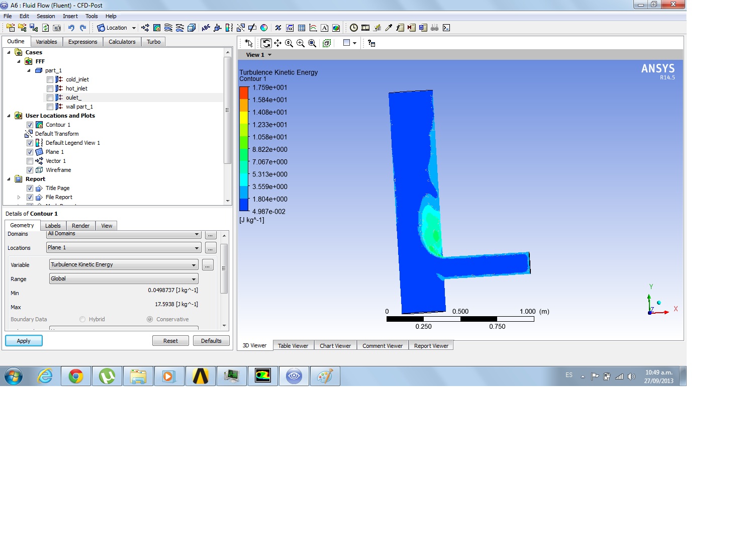Switch to the Variables tab
This screenshot has width=752, height=560.
[x=46, y=42]
